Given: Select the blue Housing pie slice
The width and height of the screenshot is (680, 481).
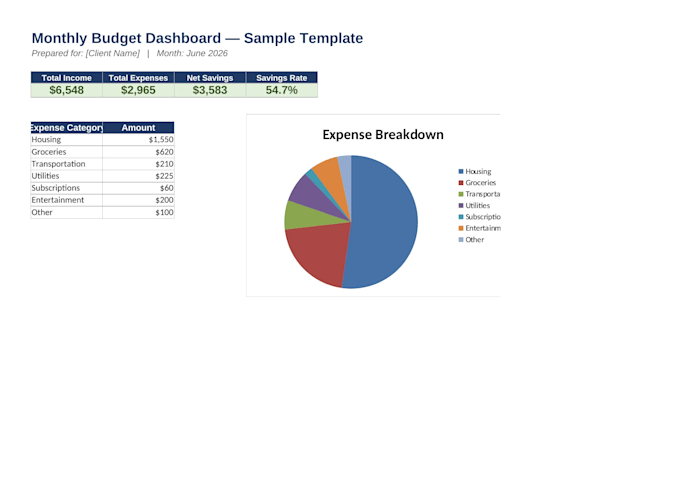Looking at the screenshot, I should pyautogui.click(x=386, y=221).
